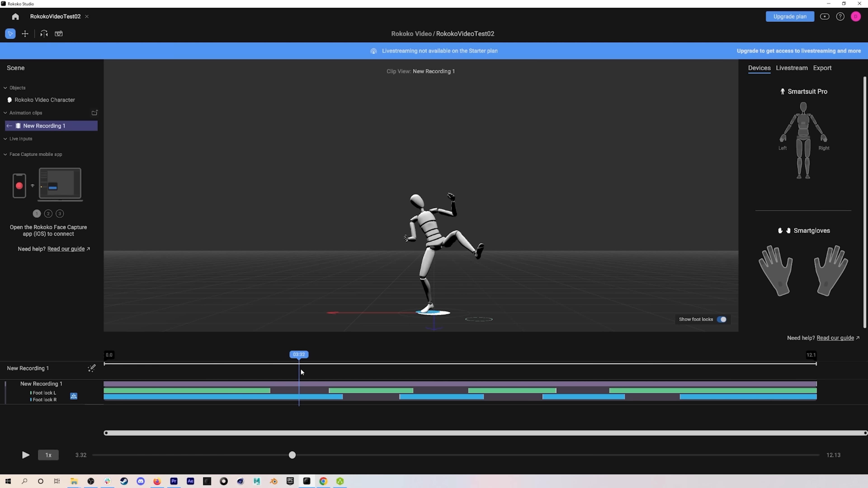Screen dimensions: 868x488
Task: Select the pointer/selection tool in the toolbar
Action: click(10, 34)
